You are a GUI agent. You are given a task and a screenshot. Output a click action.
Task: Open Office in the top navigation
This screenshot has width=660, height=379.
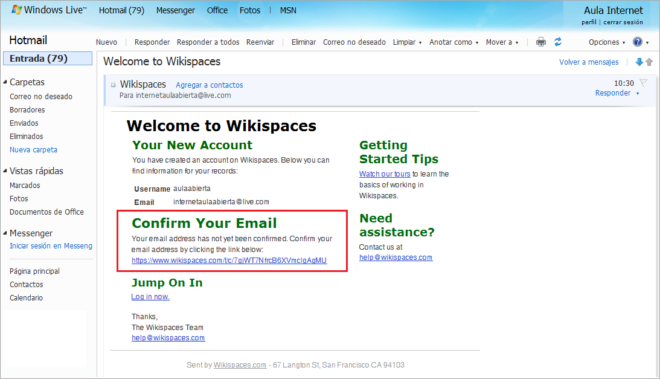click(x=217, y=10)
